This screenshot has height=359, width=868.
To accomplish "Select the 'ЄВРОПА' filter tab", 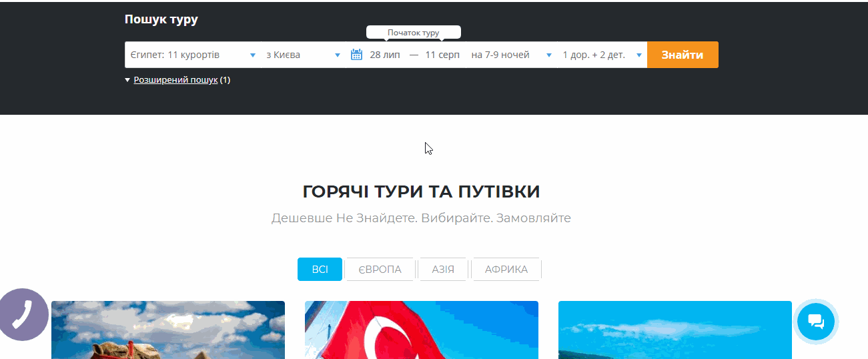I will (x=380, y=270).
